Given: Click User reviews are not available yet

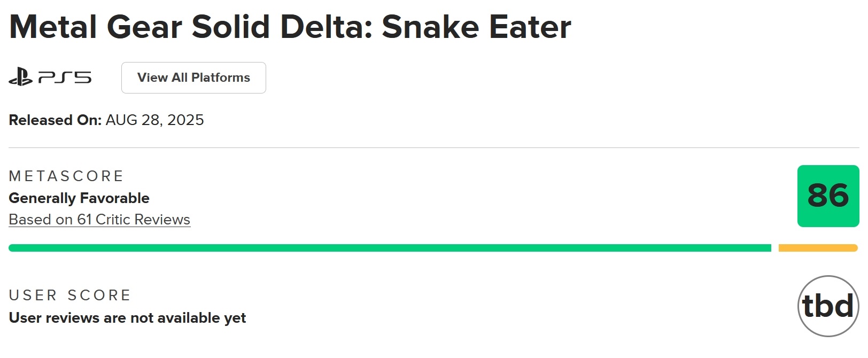Looking at the screenshot, I should [127, 318].
